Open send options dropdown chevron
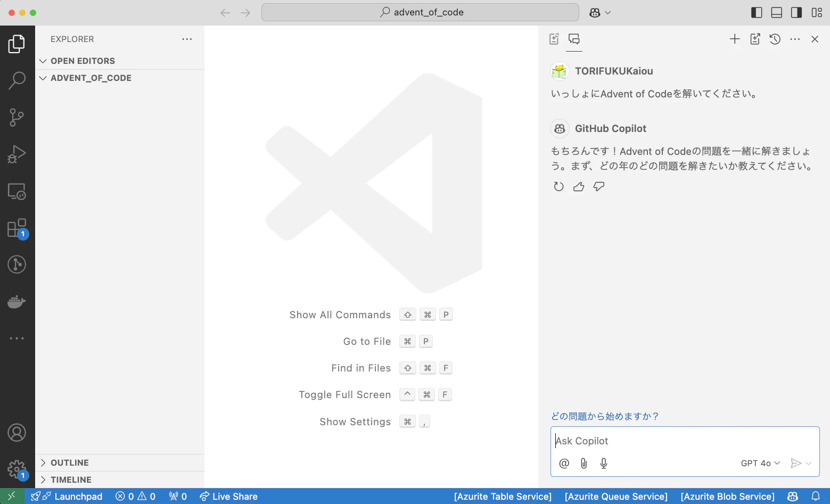 809,463
